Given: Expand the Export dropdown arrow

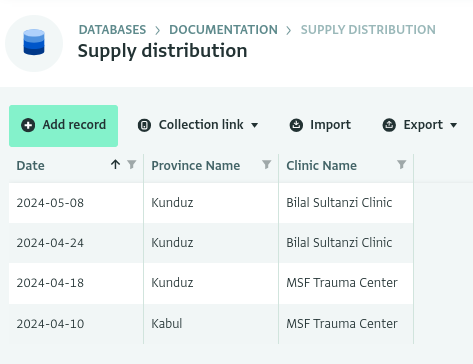Looking at the screenshot, I should [x=453, y=125].
